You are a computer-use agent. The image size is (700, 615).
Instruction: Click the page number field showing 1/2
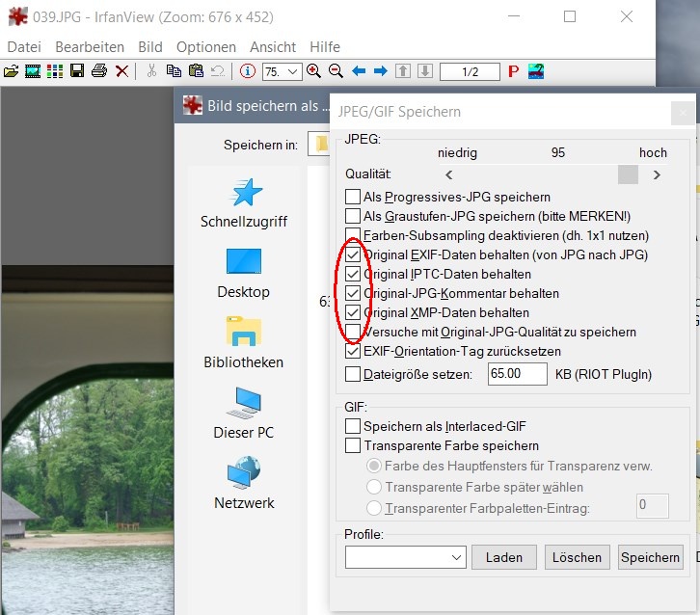pyautogui.click(x=470, y=71)
